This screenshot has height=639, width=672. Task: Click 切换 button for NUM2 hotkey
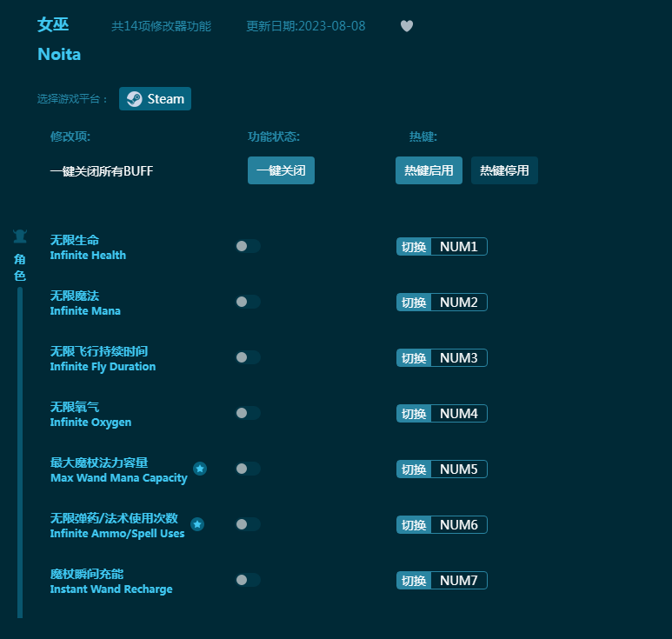pos(414,303)
